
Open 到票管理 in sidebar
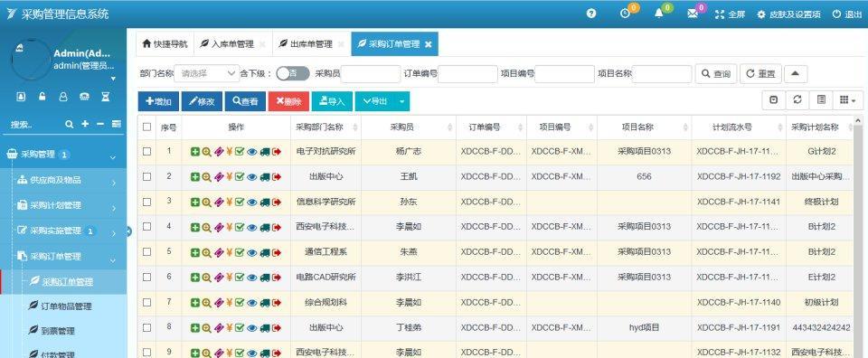coord(58,331)
